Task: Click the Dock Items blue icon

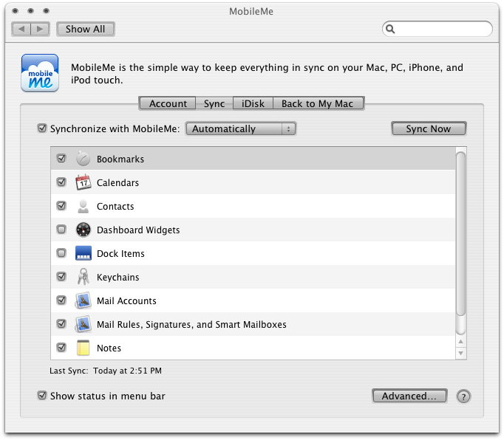Action: point(84,253)
